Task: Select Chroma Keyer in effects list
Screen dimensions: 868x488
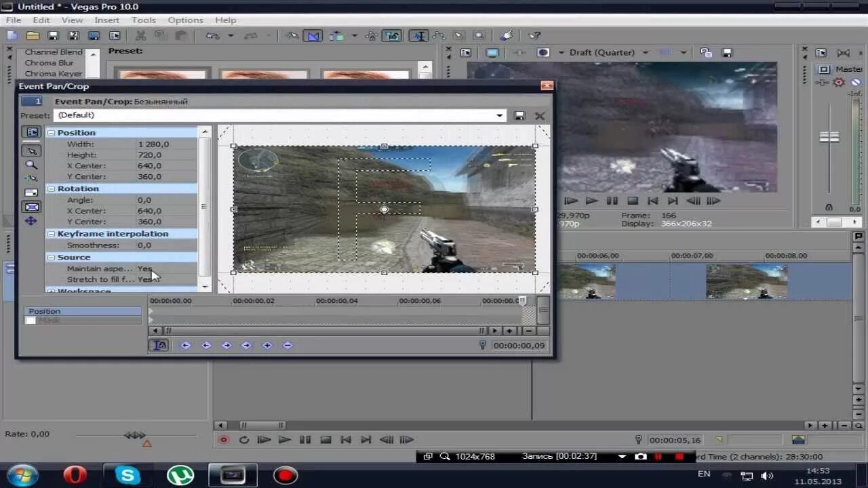Action: tap(54, 74)
